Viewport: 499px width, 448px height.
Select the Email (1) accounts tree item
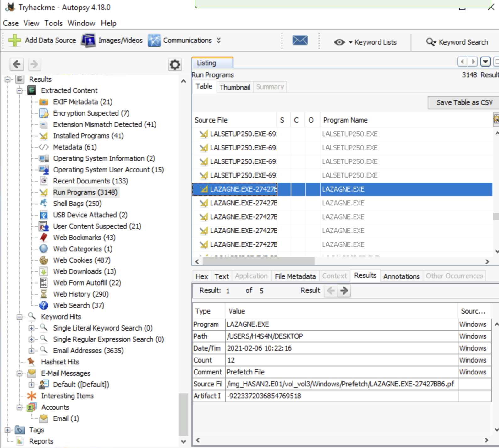pos(66,418)
